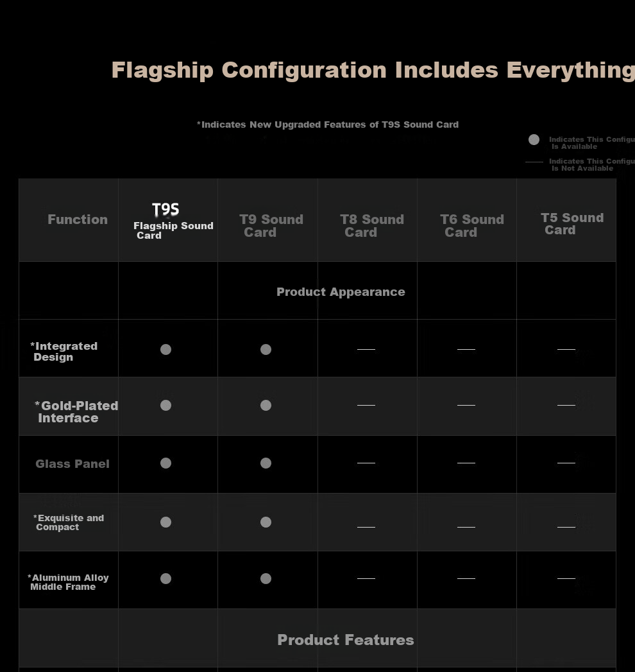Click the T9 dot for Exquisite and Compact
The height and width of the screenshot is (672, 635).
[266, 522]
